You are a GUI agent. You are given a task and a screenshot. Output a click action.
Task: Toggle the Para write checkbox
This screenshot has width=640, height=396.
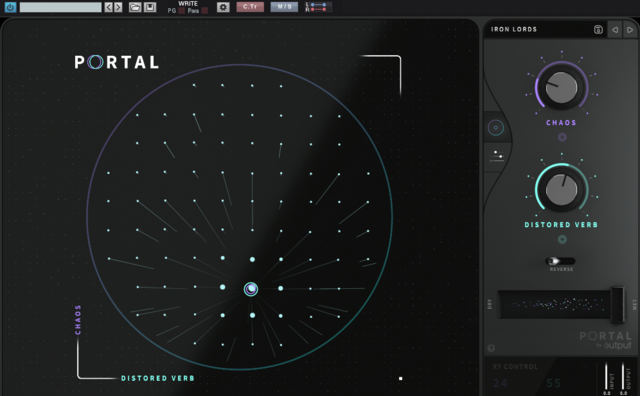click(x=204, y=11)
